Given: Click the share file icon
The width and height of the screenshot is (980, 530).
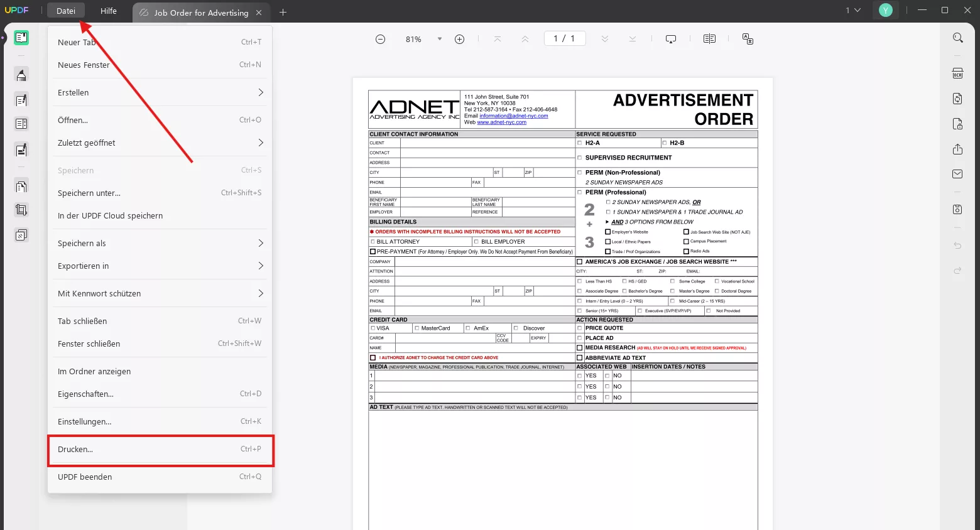Looking at the screenshot, I should 957,149.
